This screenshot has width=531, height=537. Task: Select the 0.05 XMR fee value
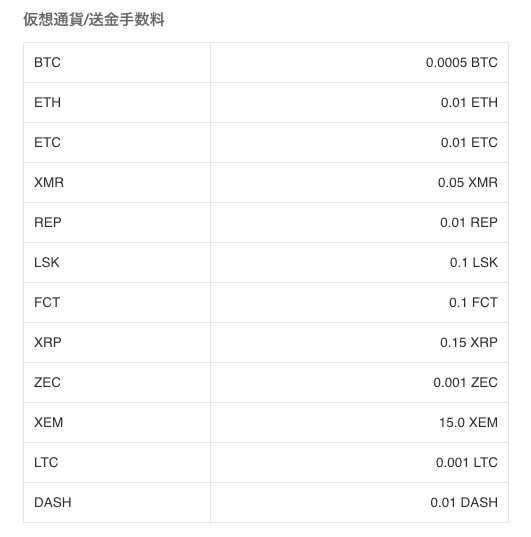click(x=468, y=183)
